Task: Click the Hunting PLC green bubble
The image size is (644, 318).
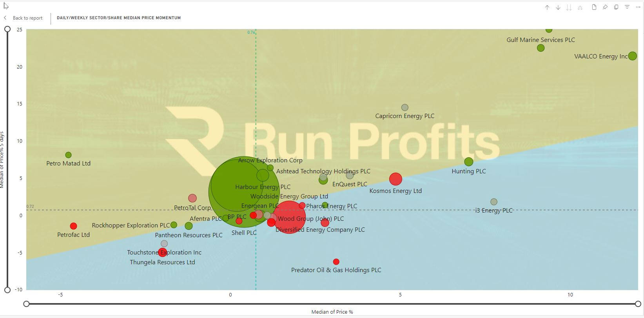Action: coord(468,162)
